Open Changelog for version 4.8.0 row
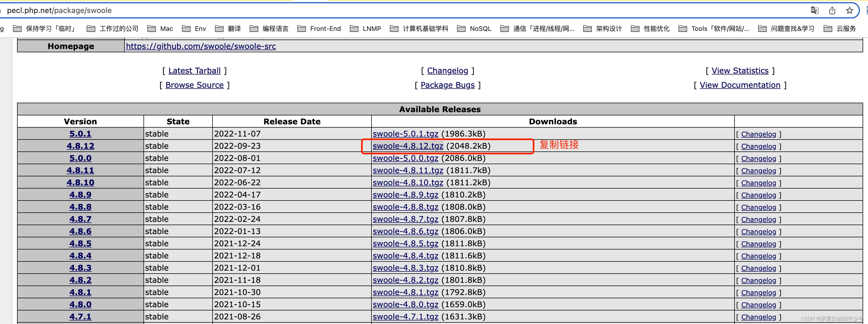 click(758, 305)
